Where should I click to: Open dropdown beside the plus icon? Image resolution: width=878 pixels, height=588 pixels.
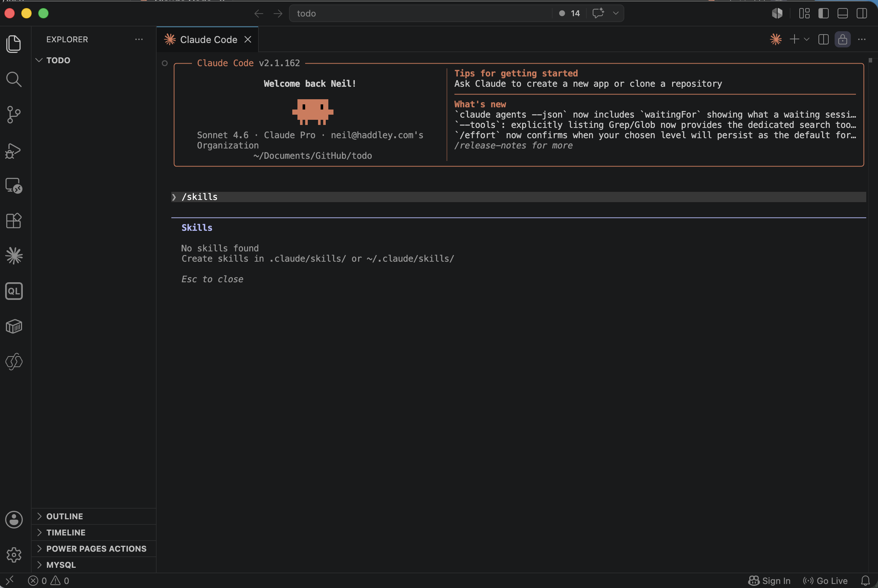point(807,39)
